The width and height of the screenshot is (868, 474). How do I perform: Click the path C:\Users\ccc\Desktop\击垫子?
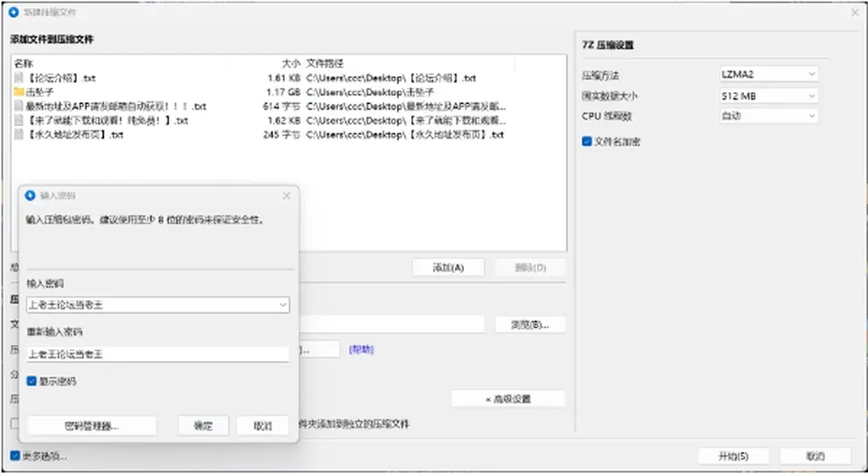pyautogui.click(x=371, y=92)
